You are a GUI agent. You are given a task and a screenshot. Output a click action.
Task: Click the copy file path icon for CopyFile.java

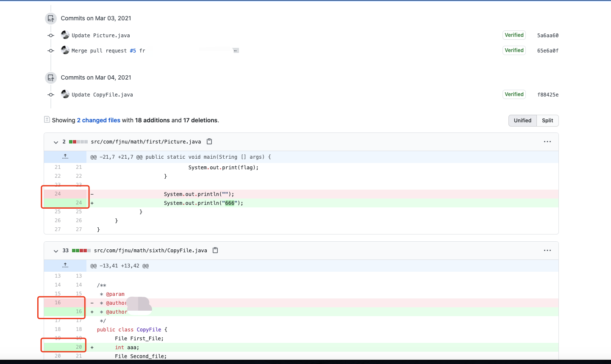tap(215, 250)
